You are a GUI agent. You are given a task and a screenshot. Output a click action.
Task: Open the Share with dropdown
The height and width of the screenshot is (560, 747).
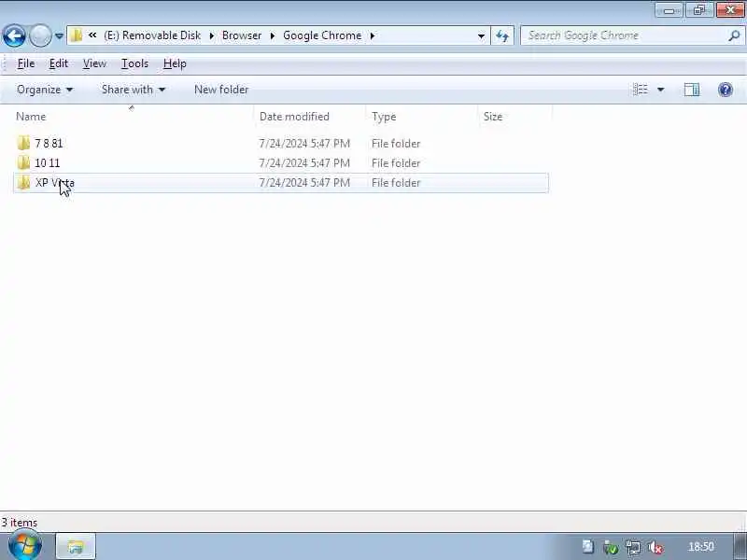tap(133, 90)
